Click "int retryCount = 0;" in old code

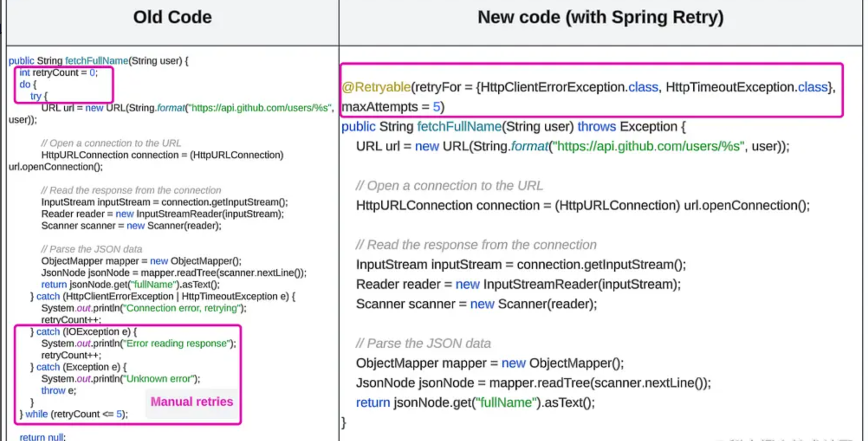coord(58,72)
